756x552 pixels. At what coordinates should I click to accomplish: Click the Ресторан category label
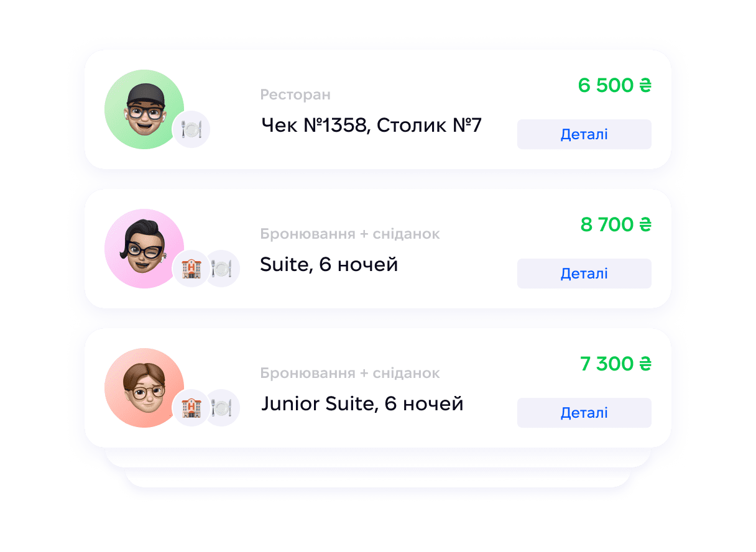tap(295, 95)
